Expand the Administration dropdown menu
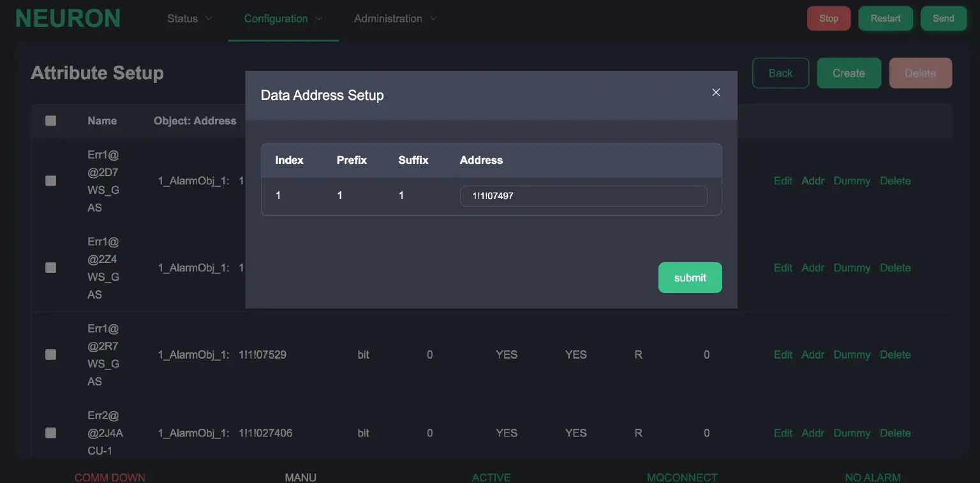 [395, 19]
